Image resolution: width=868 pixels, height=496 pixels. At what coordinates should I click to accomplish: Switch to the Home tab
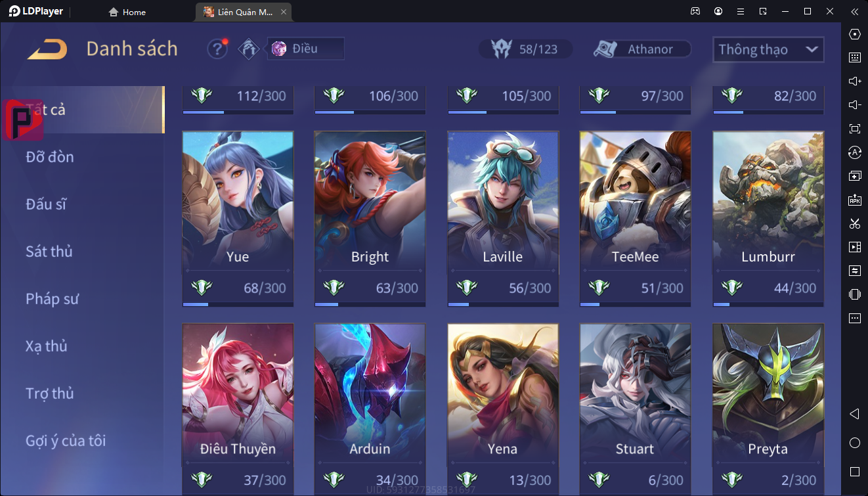(x=127, y=12)
